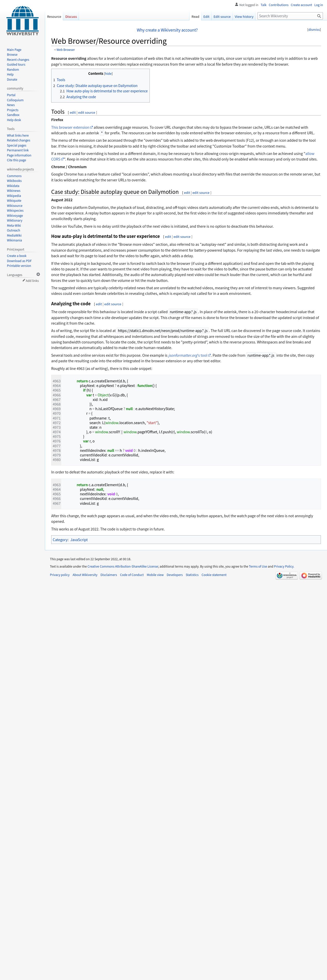The width and height of the screenshot is (327, 980).
Task: Click the Log in link
Action: click(x=318, y=5)
